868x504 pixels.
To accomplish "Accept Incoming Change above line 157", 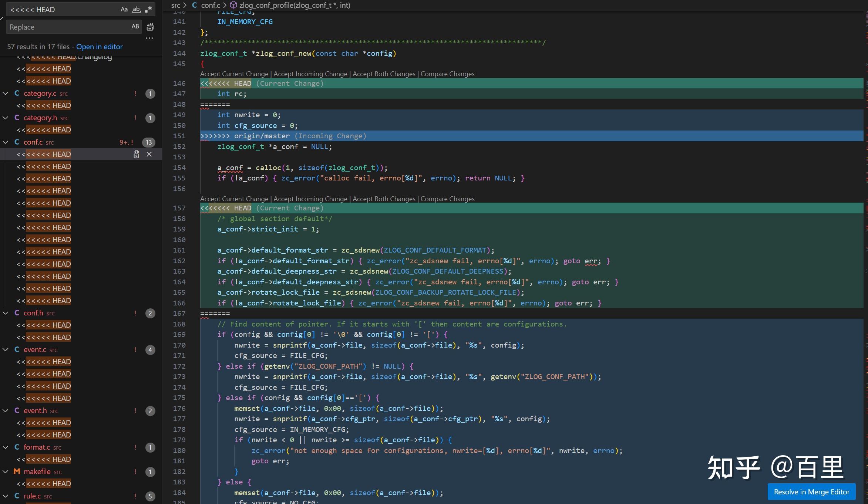I will click(310, 199).
